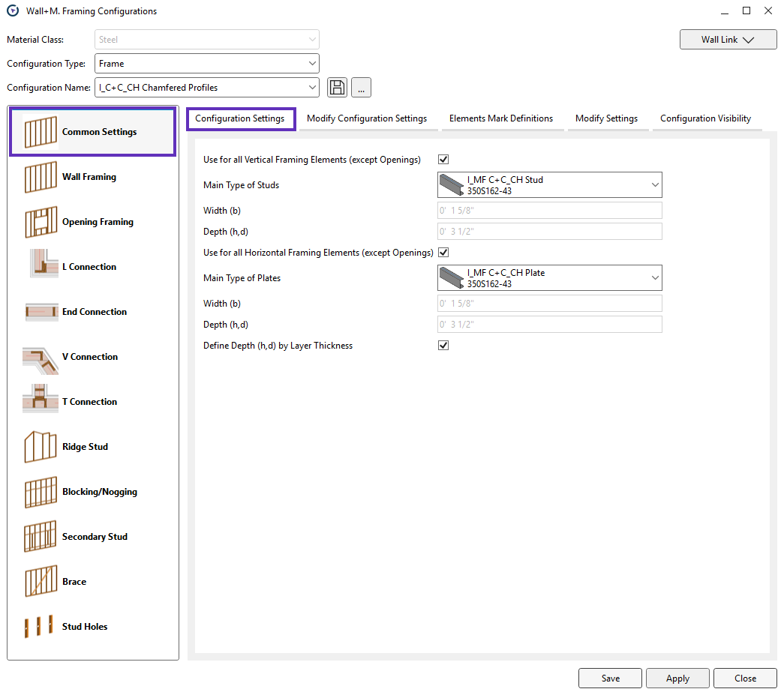Switch to Modify Configuration Settings tab

pos(367,118)
